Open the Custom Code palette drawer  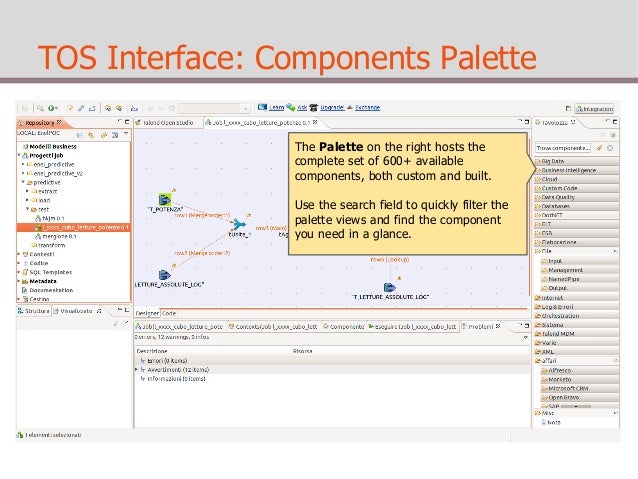coord(576,188)
